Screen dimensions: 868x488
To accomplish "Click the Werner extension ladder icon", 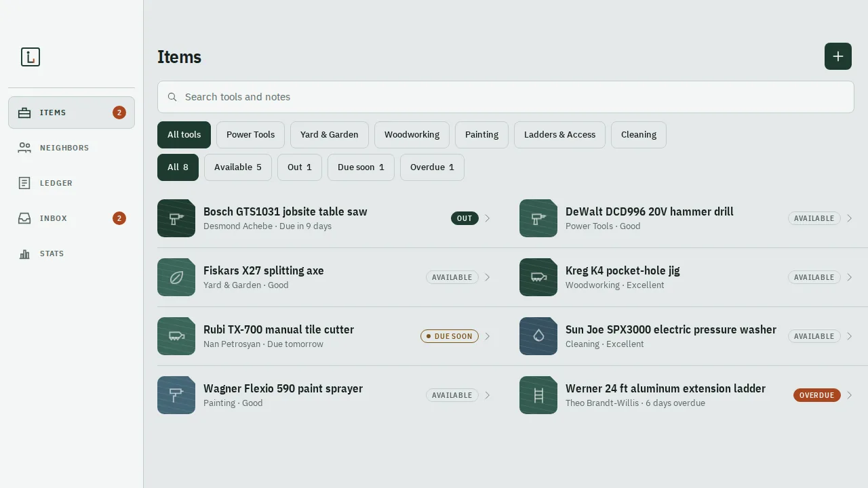I will [538, 395].
